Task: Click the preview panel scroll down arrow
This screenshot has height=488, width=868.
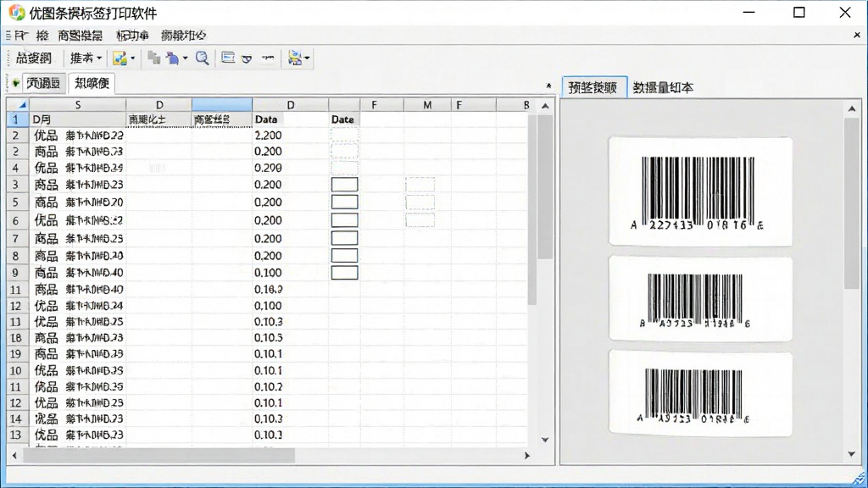Action: pyautogui.click(x=851, y=454)
